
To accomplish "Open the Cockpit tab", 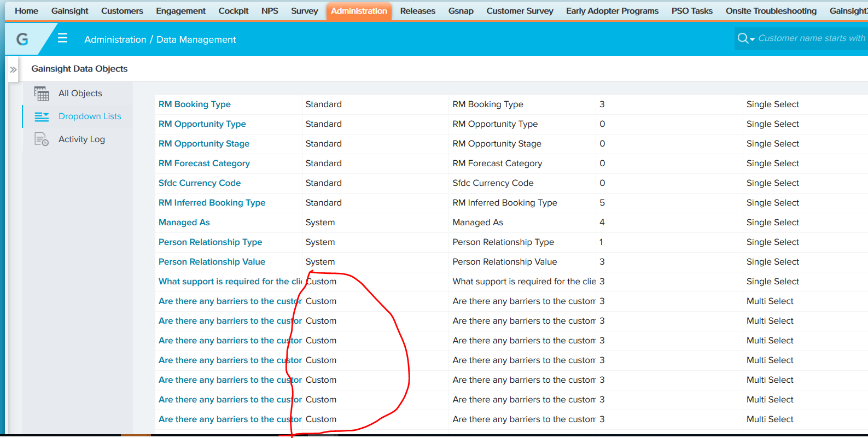I will [234, 11].
